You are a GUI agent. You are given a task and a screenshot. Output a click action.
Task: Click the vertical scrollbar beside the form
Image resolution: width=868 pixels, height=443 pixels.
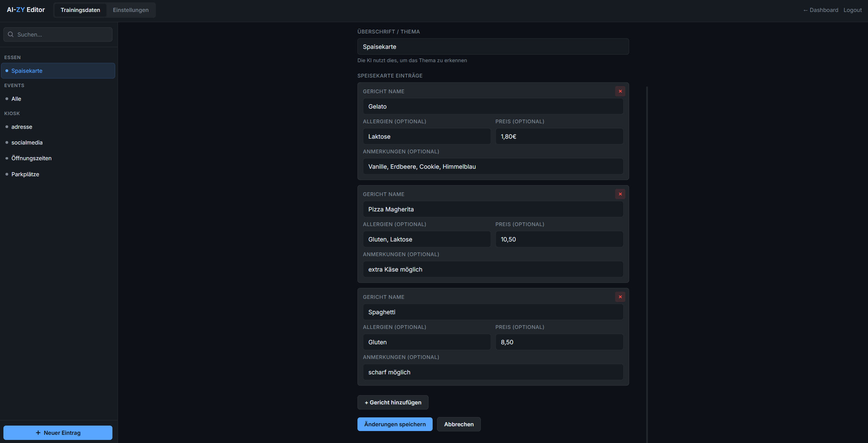647,265
